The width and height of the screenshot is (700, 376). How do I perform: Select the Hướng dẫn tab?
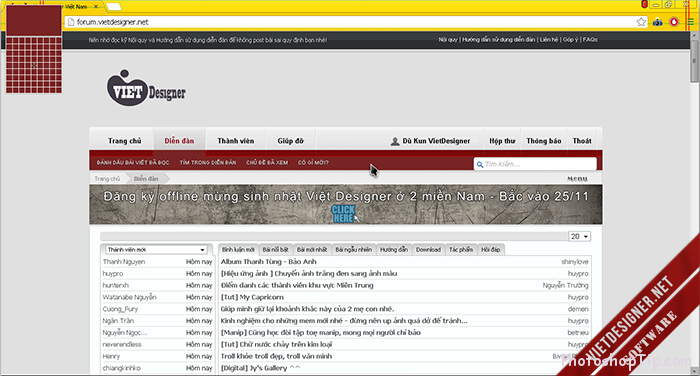(x=394, y=250)
